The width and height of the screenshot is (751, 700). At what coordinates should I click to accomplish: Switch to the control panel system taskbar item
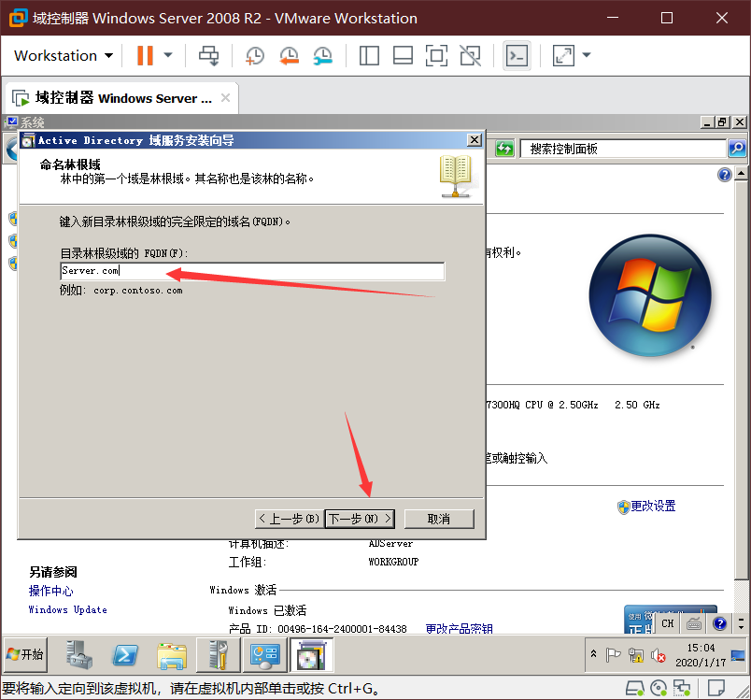click(x=265, y=655)
